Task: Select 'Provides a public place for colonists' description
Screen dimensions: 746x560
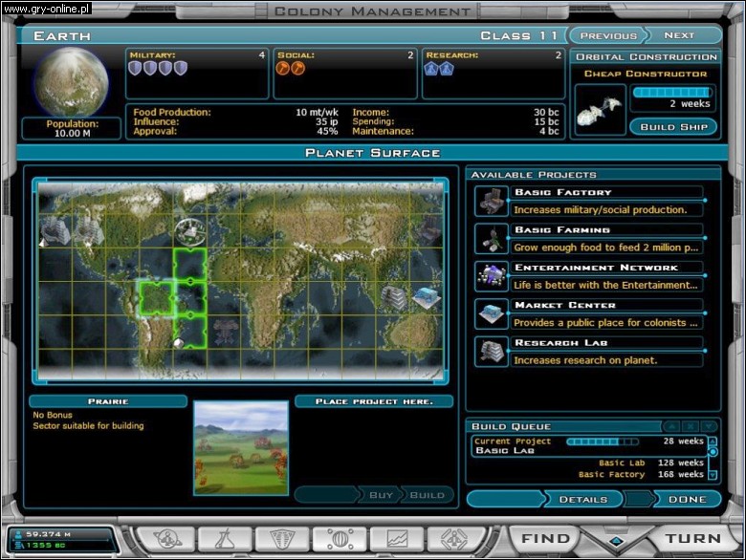Action: pos(605,322)
